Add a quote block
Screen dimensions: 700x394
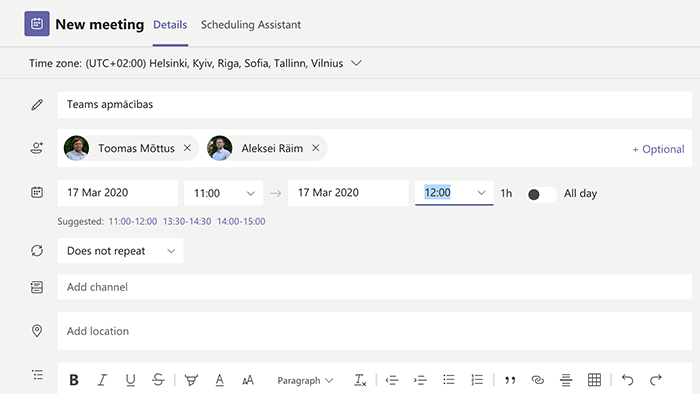[x=510, y=380]
